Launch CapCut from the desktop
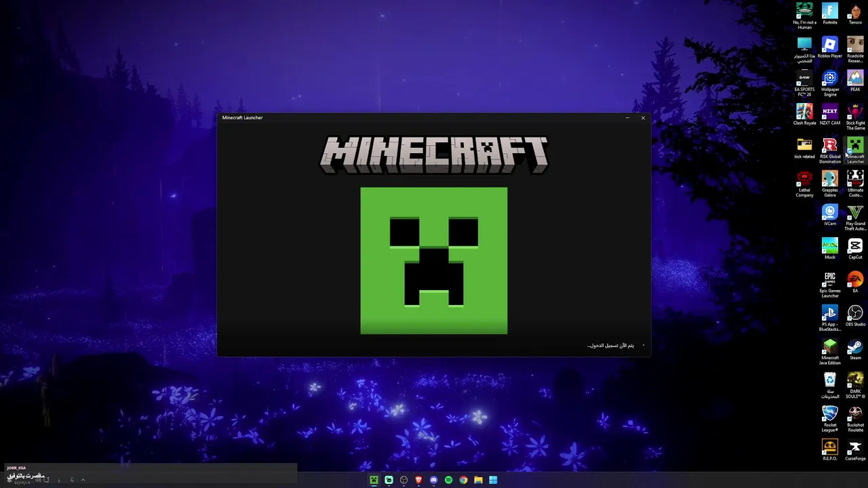This screenshot has height=488, width=868. click(x=855, y=248)
